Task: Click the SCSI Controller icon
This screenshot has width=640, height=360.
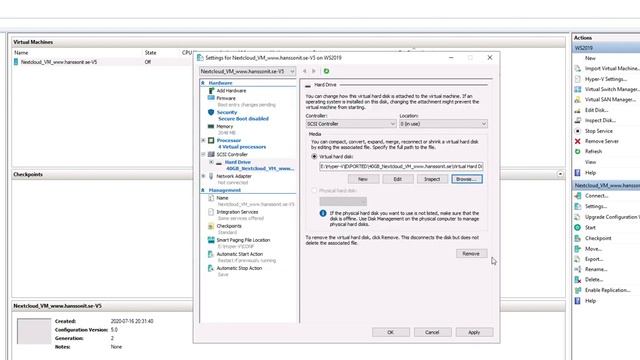Action: click(x=211, y=154)
